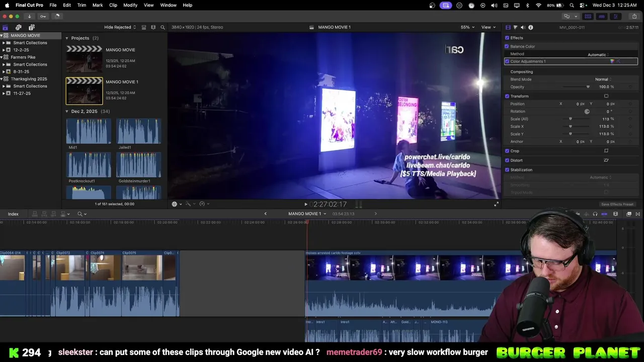This screenshot has width=644, height=362.
Task: Open the clip appearance filmstrip icon
Action: [x=153, y=27]
